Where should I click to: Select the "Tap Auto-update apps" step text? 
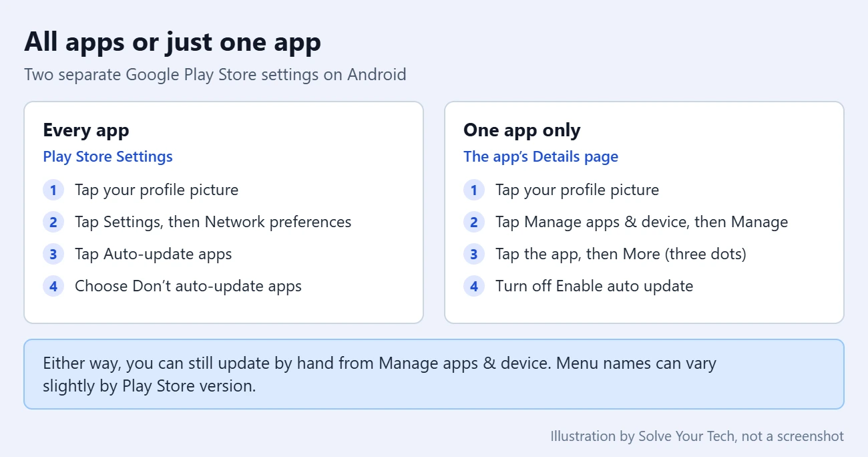[x=153, y=254]
